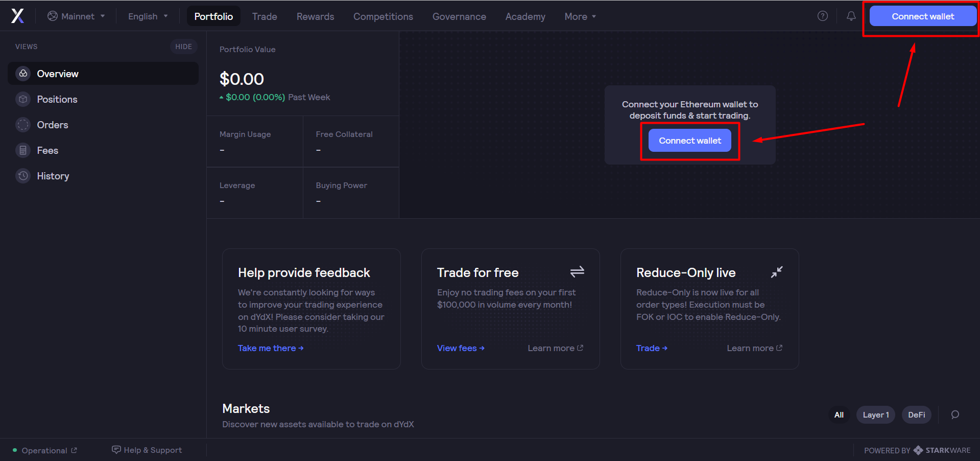980x461 pixels.
Task: Click the Mainnet globe icon
Action: point(53,16)
